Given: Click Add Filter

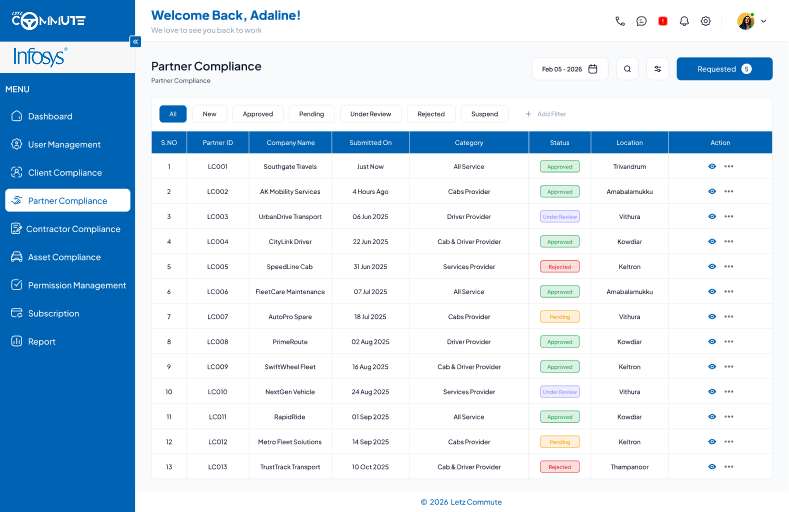Looking at the screenshot, I should pos(545,114).
